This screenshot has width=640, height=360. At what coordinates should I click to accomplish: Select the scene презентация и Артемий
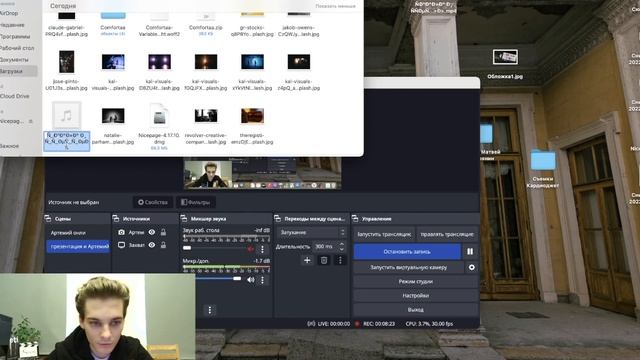click(x=78, y=247)
